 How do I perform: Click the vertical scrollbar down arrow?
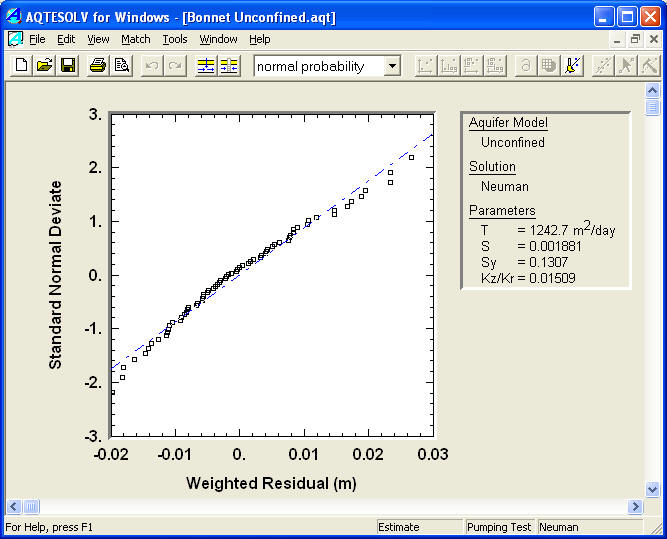pyautogui.click(x=652, y=489)
